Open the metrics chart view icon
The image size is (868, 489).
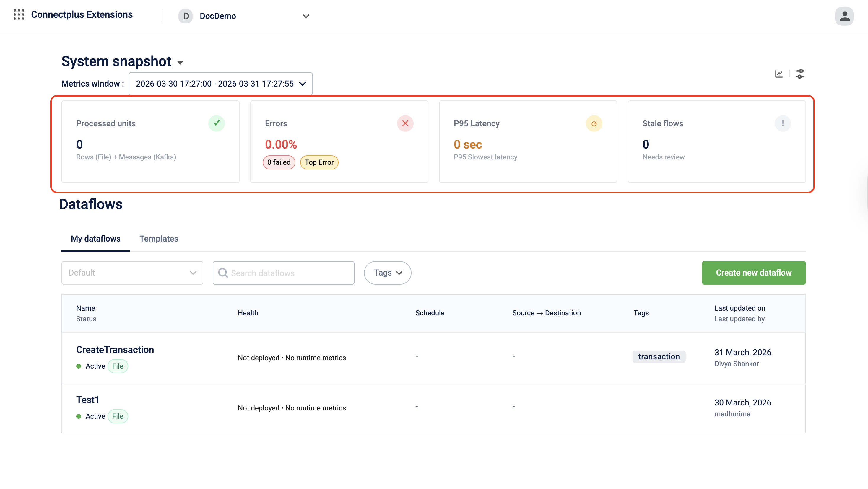tap(779, 74)
